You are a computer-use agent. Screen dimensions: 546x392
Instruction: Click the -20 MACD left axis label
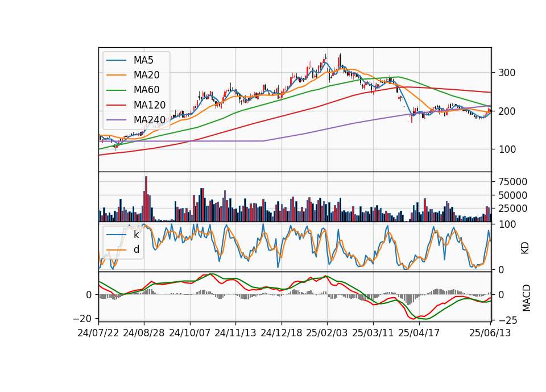pyautogui.click(x=82, y=319)
